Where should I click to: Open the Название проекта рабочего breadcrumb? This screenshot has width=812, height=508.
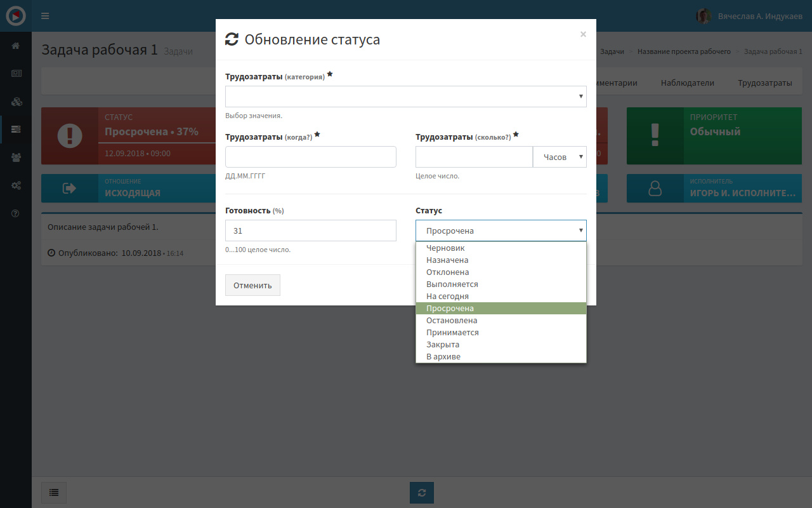coord(684,51)
